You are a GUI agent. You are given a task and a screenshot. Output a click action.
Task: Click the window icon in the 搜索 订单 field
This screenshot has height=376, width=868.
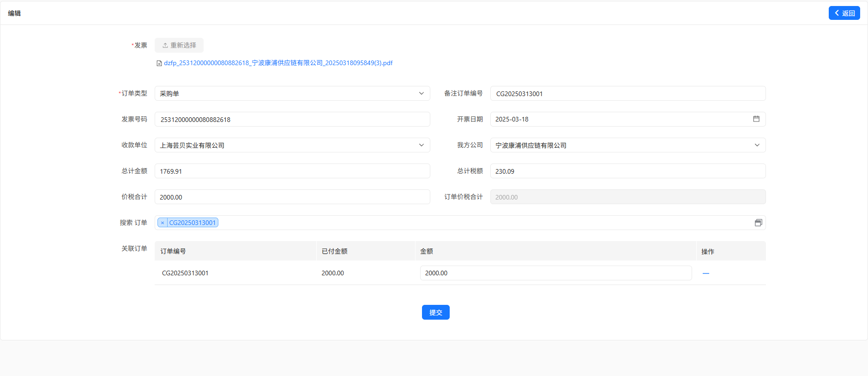(x=758, y=223)
